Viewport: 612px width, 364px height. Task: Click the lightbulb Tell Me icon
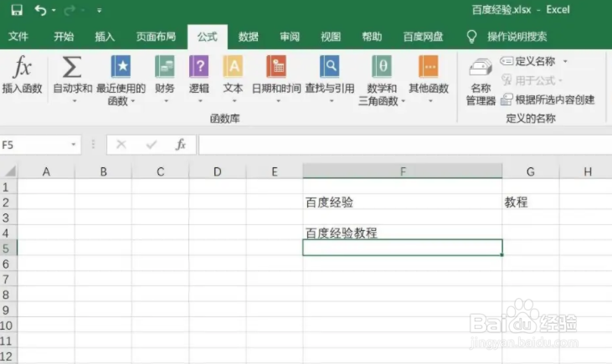pyautogui.click(x=471, y=37)
